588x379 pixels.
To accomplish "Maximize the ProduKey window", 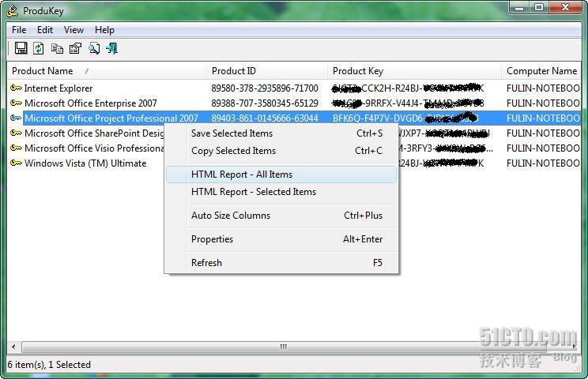I will click(x=539, y=7).
